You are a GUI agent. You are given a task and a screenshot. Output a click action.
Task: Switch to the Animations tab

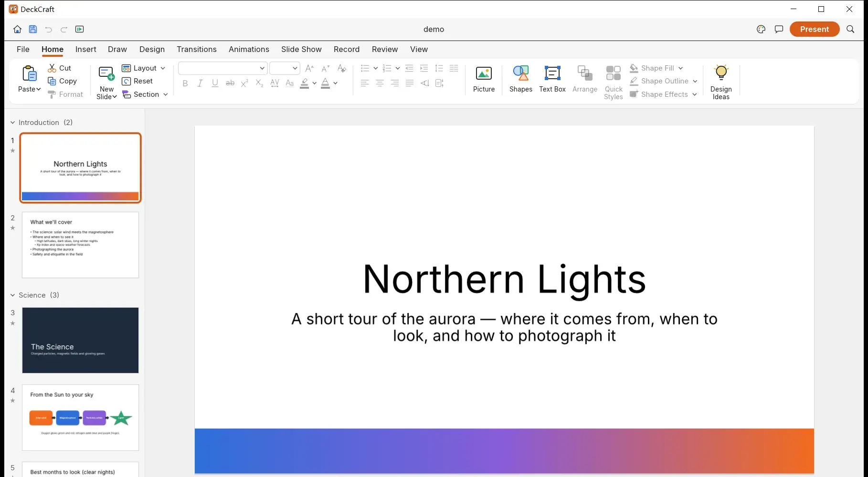(249, 49)
